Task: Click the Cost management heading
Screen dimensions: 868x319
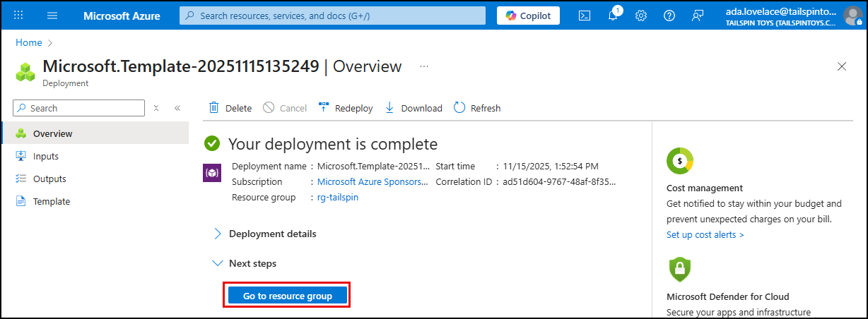Action: point(705,188)
